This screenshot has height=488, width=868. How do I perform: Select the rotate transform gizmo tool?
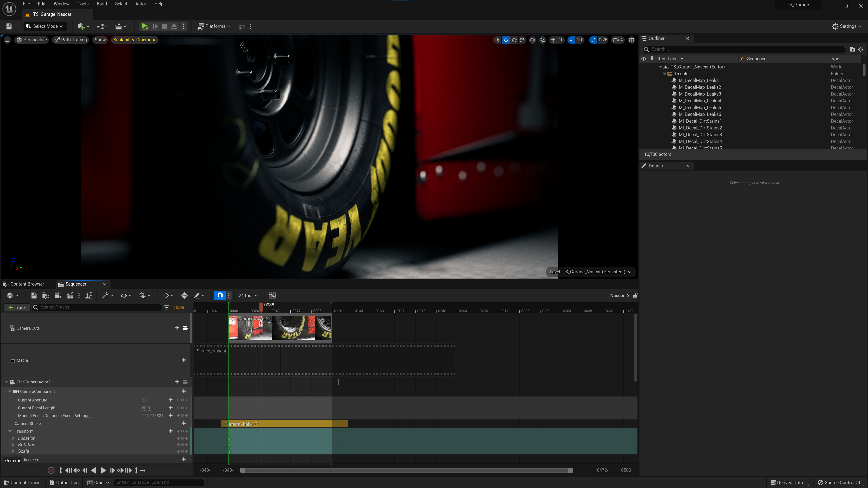pos(514,40)
